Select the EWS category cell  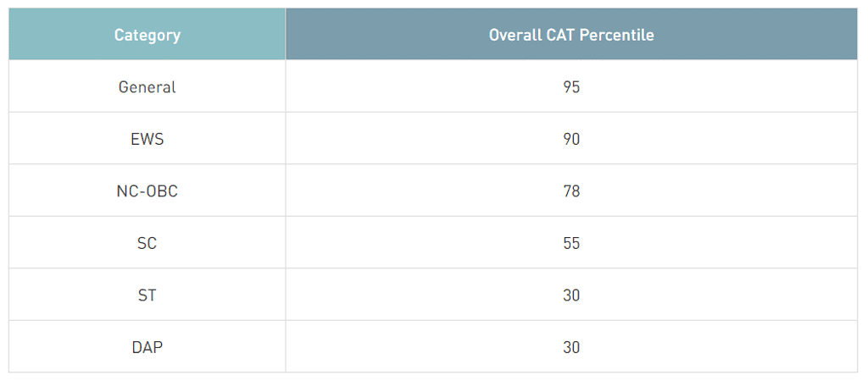click(147, 139)
